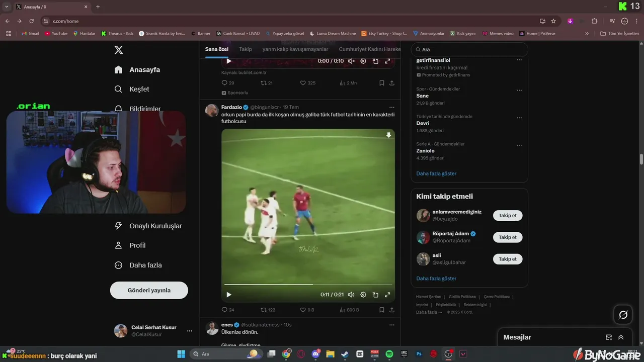This screenshot has height=362, width=644.
Task: Follow anlamveremediginiz with Takip et
Action: point(508,215)
